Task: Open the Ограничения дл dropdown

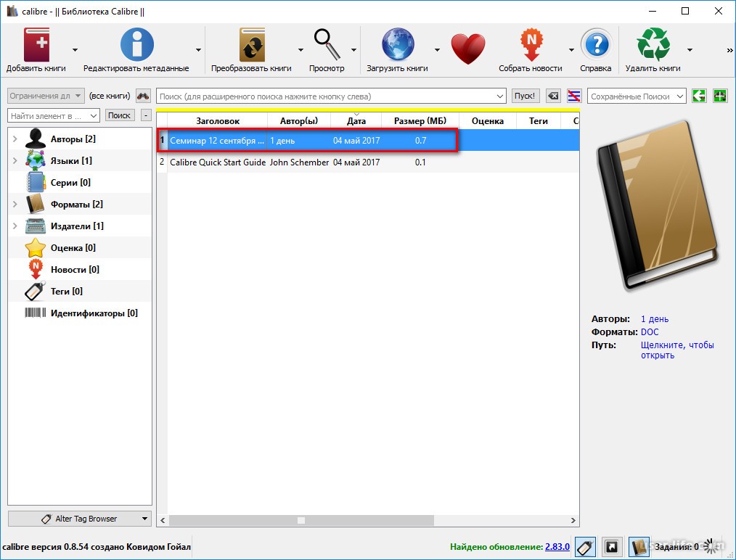Action: [x=46, y=96]
